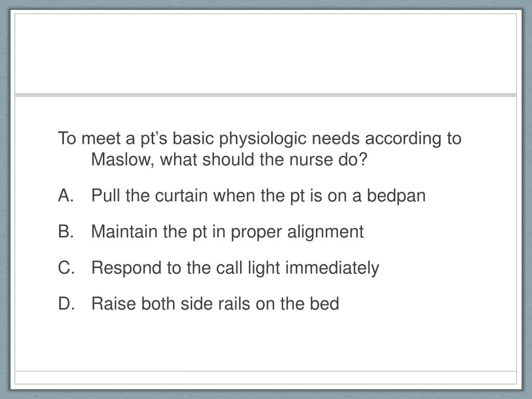Click the question line starting 'To meet a pt's'
This screenshot has height=399, width=532.
point(260,139)
